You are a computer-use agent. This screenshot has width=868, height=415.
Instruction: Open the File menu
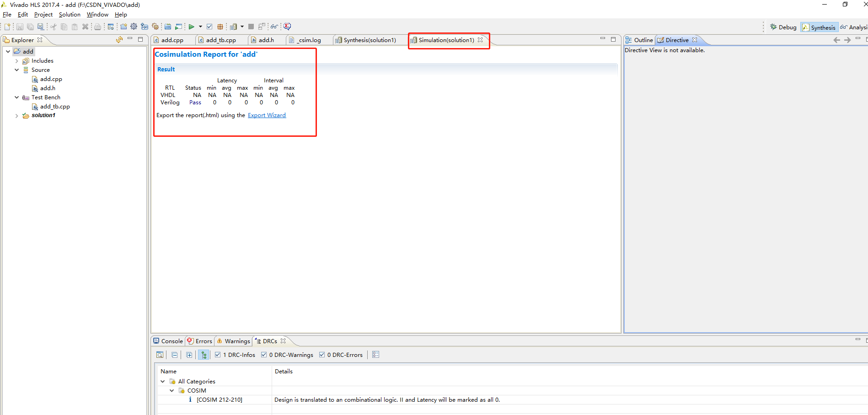point(7,15)
